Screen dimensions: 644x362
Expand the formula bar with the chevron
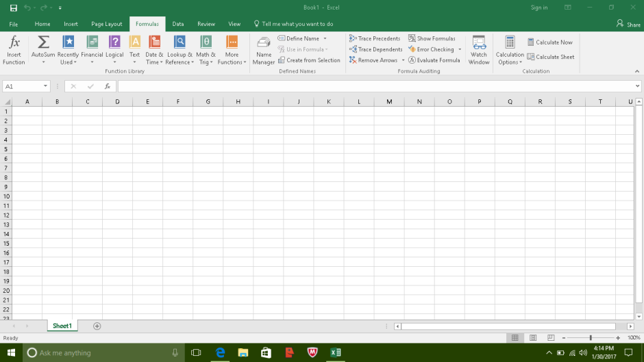[637, 86]
